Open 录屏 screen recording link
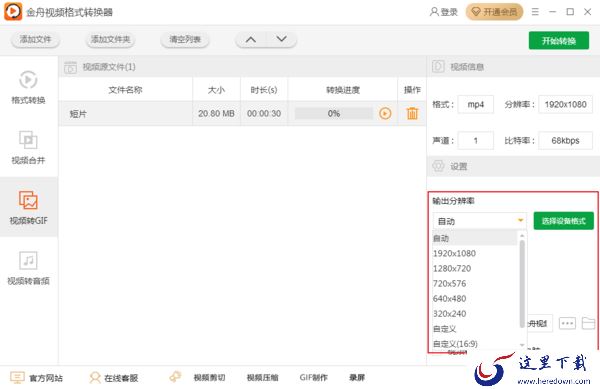The height and width of the screenshot is (389, 600). 357,378
